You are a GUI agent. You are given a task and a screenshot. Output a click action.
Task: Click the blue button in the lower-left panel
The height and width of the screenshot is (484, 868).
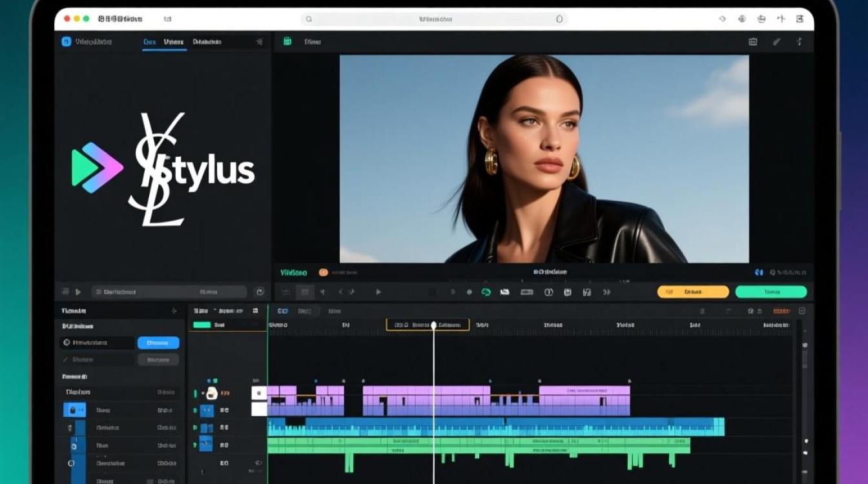pyautogui.click(x=158, y=343)
